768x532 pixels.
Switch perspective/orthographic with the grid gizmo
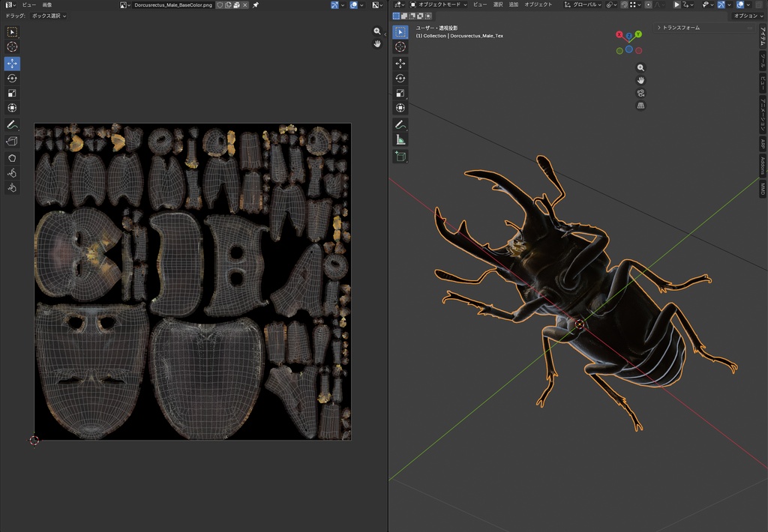(x=640, y=106)
